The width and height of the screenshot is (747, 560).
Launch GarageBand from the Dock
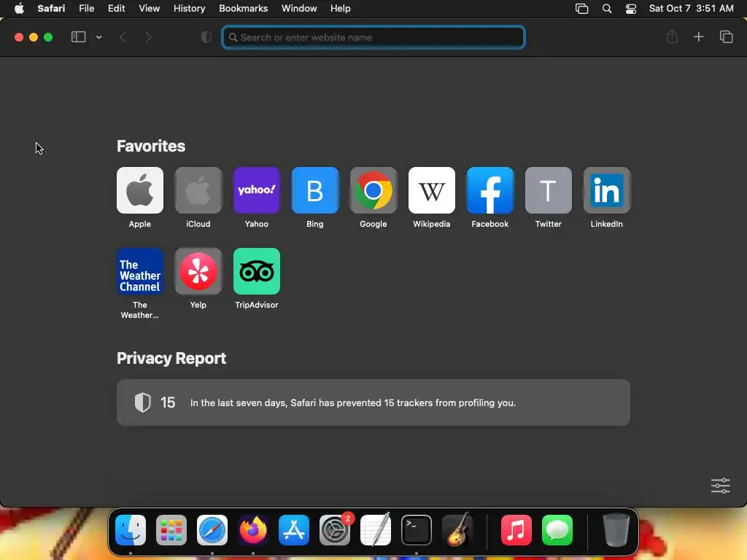(x=457, y=530)
